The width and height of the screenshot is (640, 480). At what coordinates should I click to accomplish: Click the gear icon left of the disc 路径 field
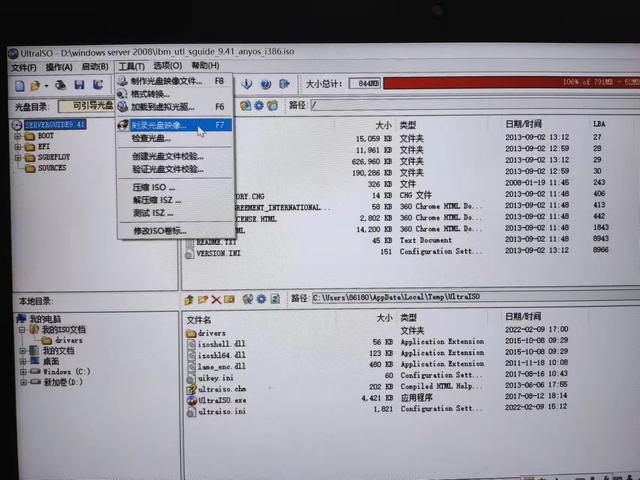click(259, 105)
